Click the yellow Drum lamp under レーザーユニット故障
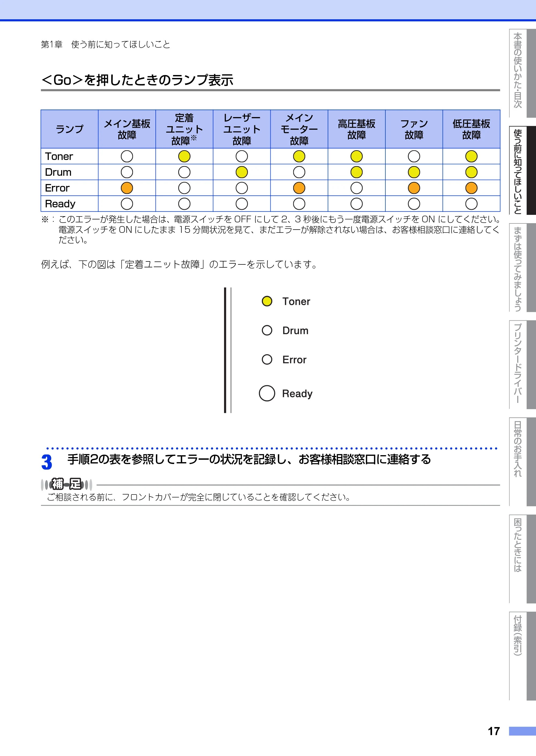536x756 pixels. pos(241,172)
